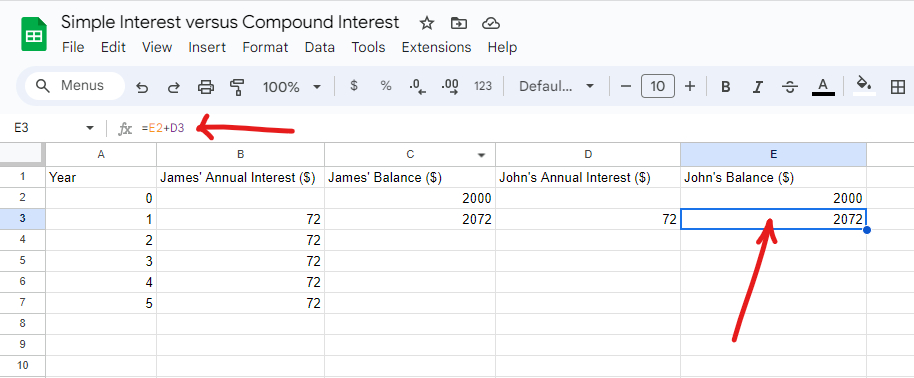The width and height of the screenshot is (914, 378).
Task: Toggle italic formatting
Action: tap(758, 88)
